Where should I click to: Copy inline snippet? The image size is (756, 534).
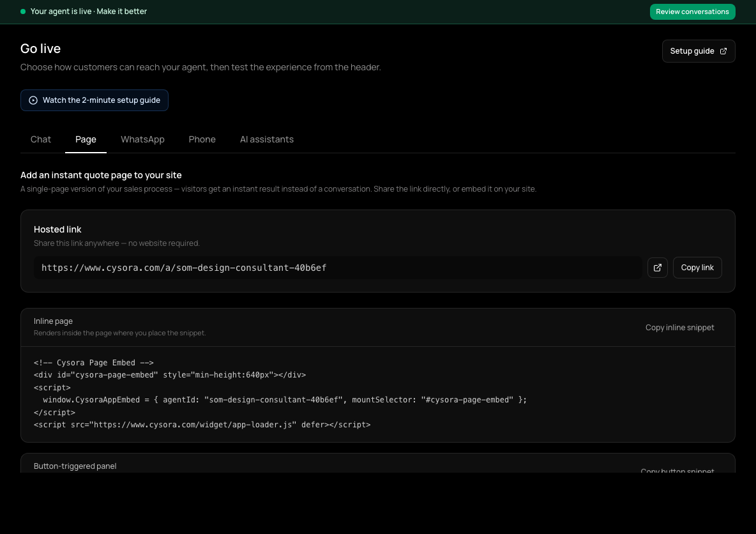(680, 328)
